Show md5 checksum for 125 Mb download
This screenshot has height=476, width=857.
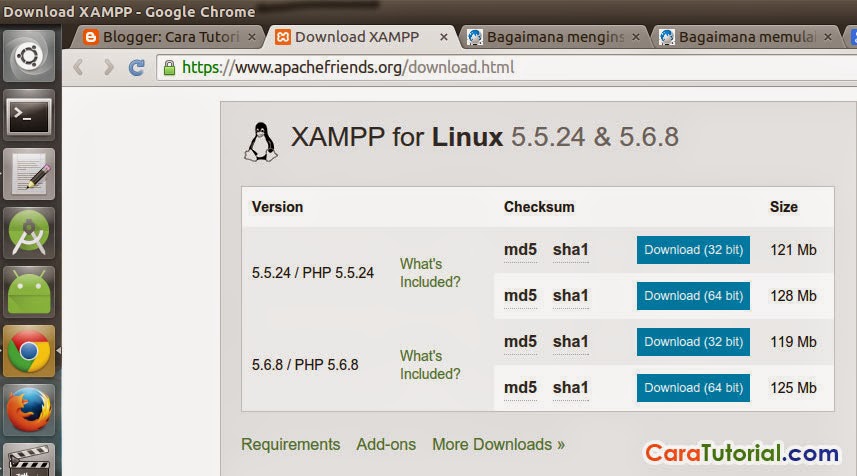pyautogui.click(x=520, y=387)
